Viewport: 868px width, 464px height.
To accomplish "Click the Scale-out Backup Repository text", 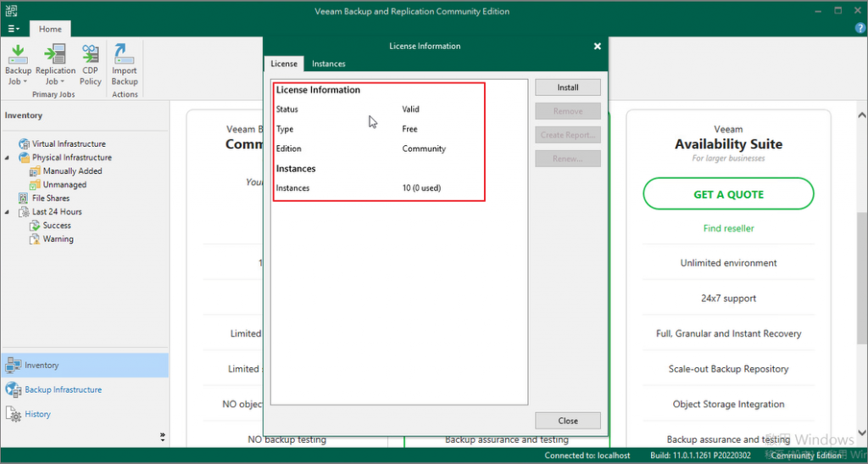I will 728,369.
